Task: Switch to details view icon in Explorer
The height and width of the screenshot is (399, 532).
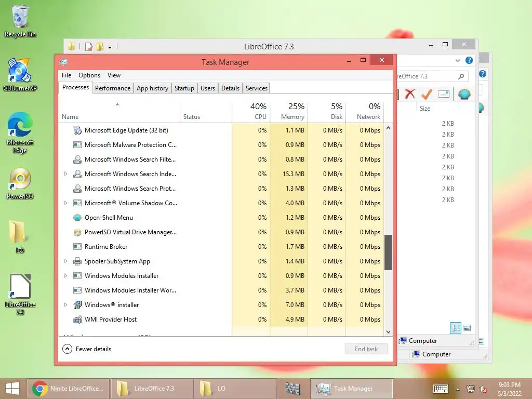Action: 455,328
